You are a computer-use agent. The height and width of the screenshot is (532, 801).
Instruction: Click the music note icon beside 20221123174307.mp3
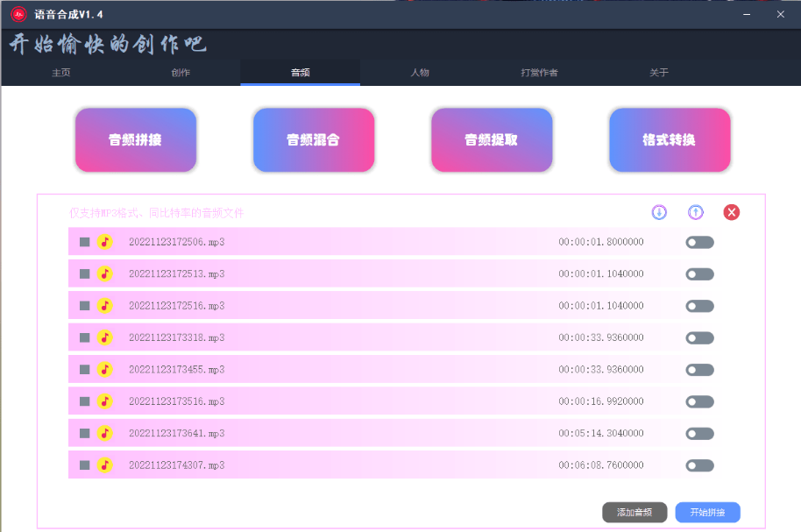(x=105, y=465)
